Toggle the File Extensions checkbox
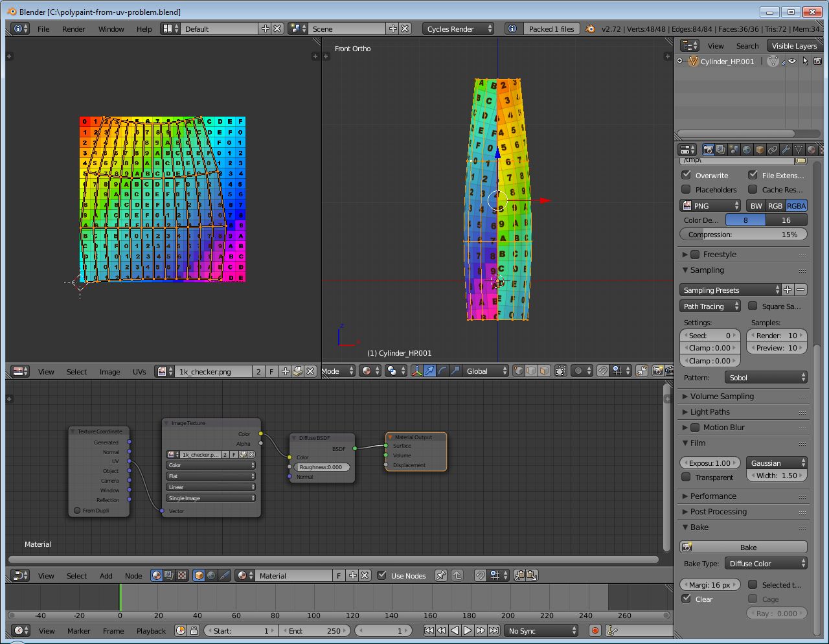Image resolution: width=829 pixels, height=644 pixels. tap(753, 175)
